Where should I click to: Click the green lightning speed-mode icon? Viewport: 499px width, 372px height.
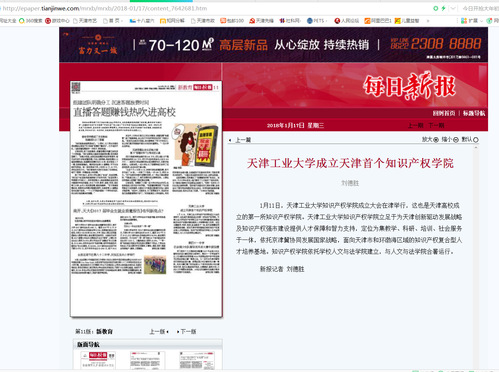[443, 8]
